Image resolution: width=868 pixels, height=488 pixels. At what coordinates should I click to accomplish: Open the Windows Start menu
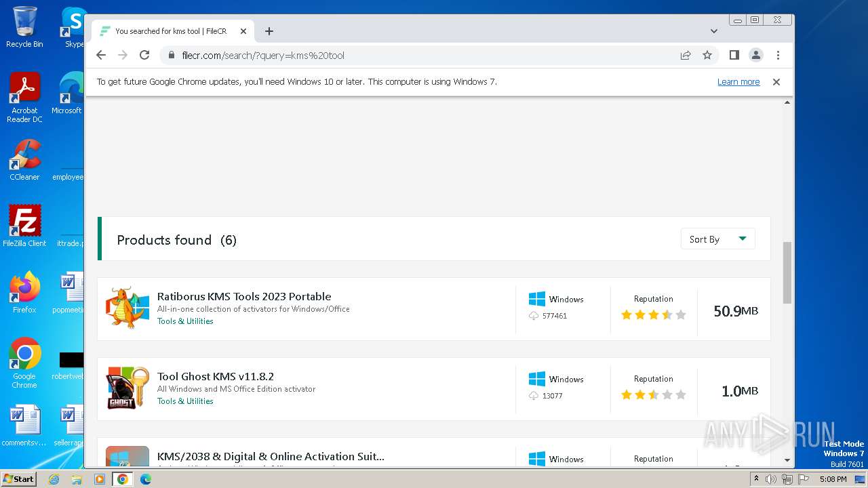pos(19,479)
